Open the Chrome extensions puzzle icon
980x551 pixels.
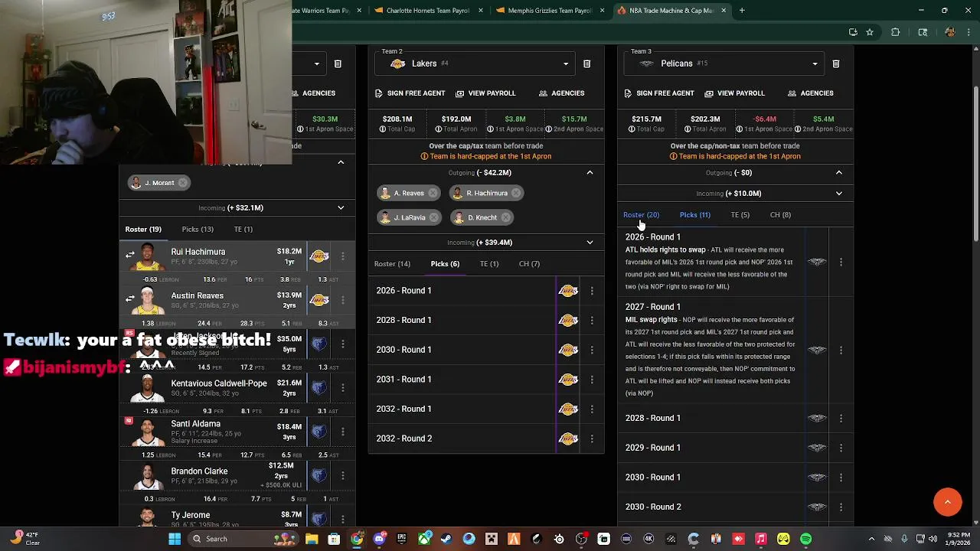tap(895, 32)
